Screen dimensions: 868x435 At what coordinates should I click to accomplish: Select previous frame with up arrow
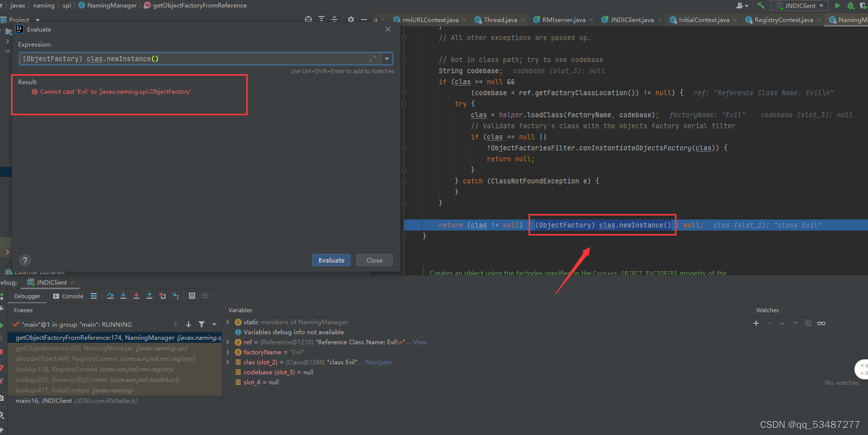(176, 324)
